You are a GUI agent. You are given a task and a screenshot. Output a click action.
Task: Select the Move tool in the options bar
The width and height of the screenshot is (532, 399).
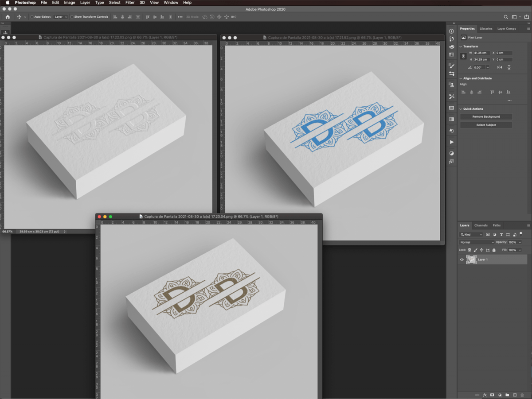pos(20,17)
